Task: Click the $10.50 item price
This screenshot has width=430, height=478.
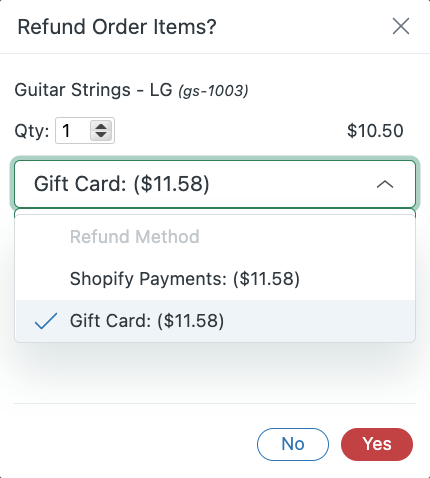Action: pyautogui.click(x=375, y=131)
